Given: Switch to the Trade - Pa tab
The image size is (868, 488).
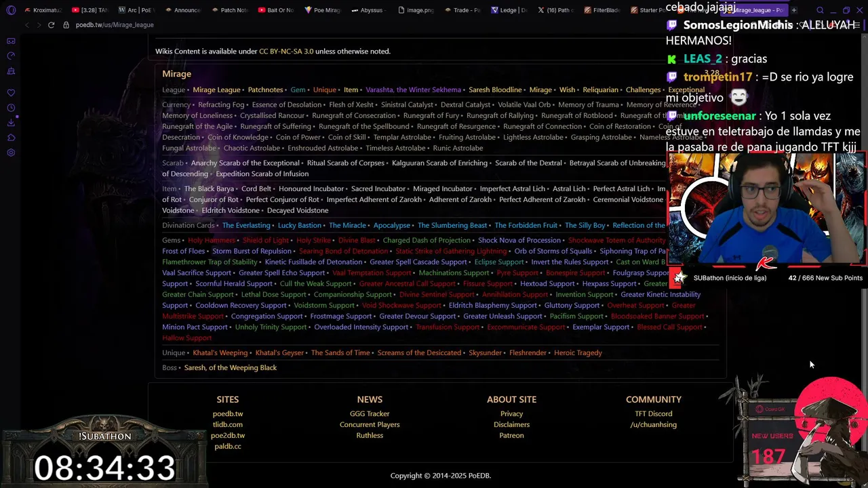Looking at the screenshot, I should point(463,10).
